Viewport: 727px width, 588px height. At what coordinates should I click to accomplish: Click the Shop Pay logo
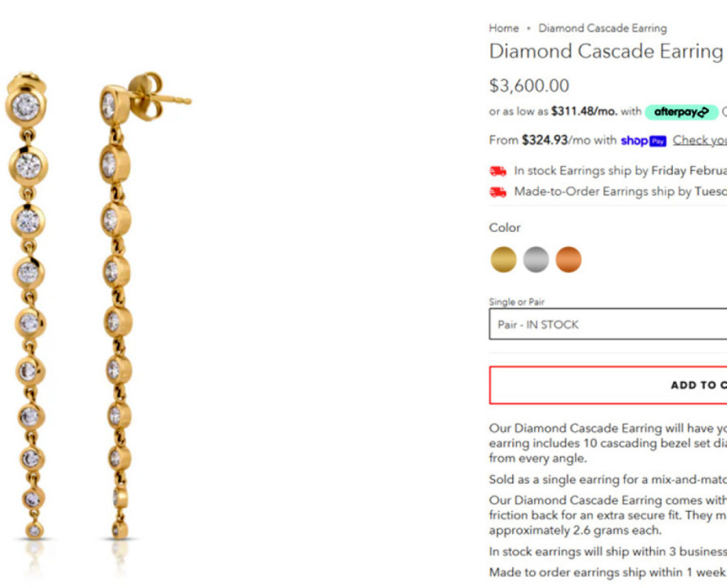[644, 141]
